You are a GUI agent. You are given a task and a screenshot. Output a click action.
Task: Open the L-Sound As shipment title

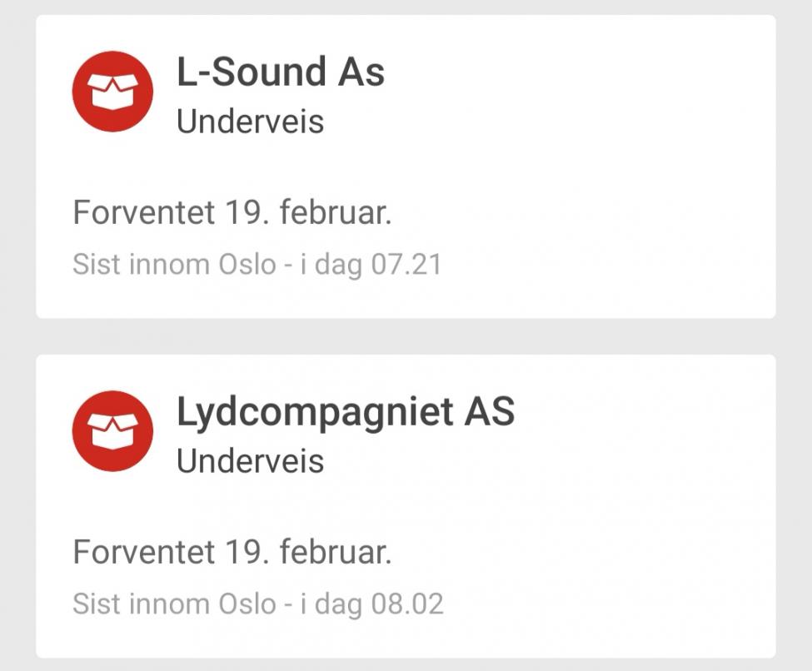coord(281,72)
